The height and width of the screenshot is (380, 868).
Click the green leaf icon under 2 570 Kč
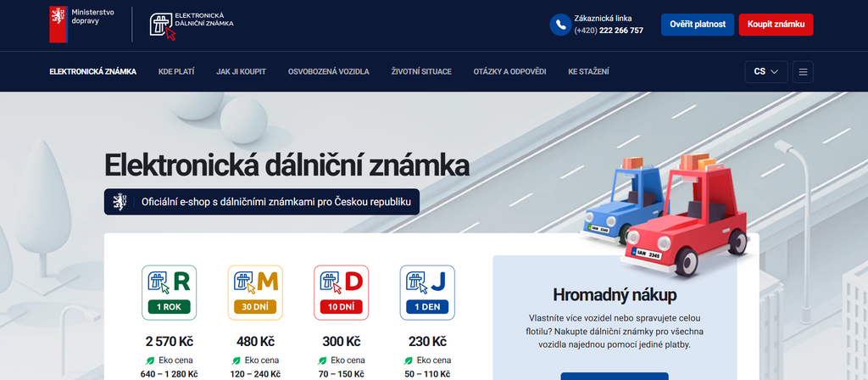(x=150, y=360)
